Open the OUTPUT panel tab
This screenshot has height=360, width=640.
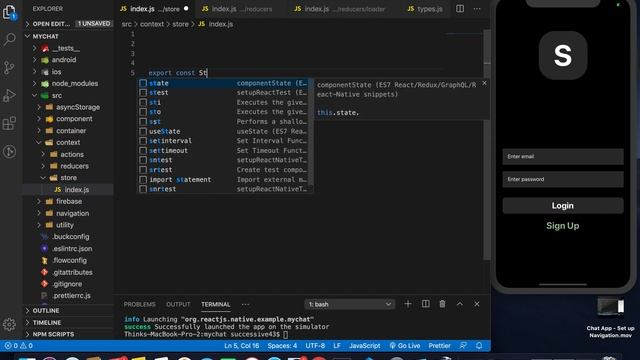178,304
